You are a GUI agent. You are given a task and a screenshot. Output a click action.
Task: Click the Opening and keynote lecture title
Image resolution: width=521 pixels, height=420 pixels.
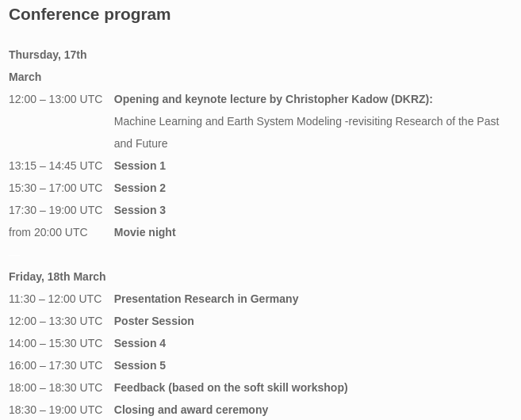[273, 99]
